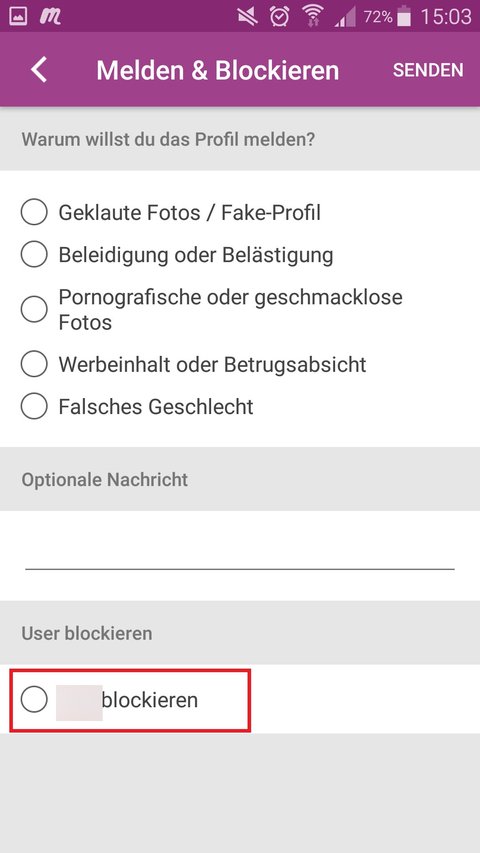Tap the mobile signal strength icon
Screen dimensions: 480x853
coord(345,18)
